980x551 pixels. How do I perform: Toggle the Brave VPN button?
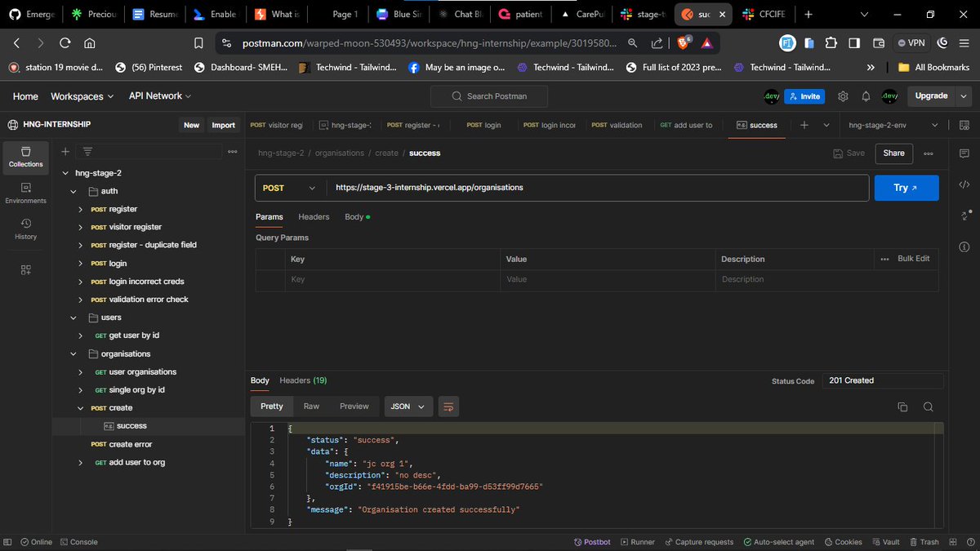tap(912, 43)
